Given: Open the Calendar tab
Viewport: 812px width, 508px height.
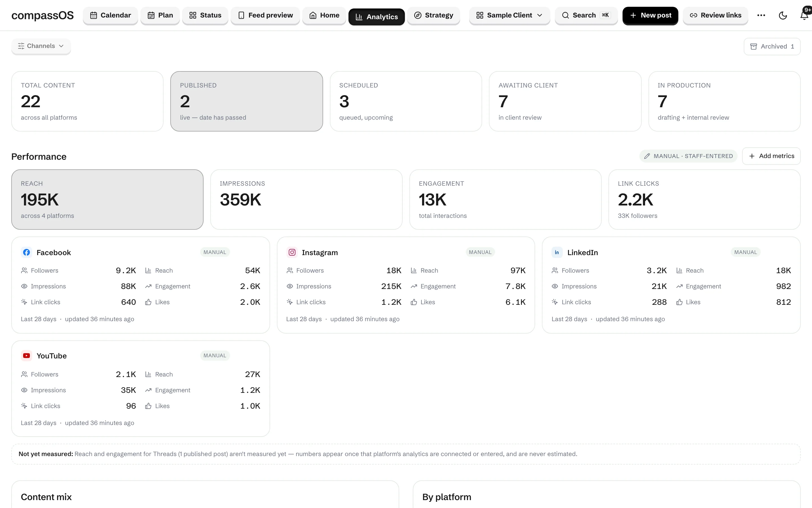Looking at the screenshot, I should coord(111,16).
